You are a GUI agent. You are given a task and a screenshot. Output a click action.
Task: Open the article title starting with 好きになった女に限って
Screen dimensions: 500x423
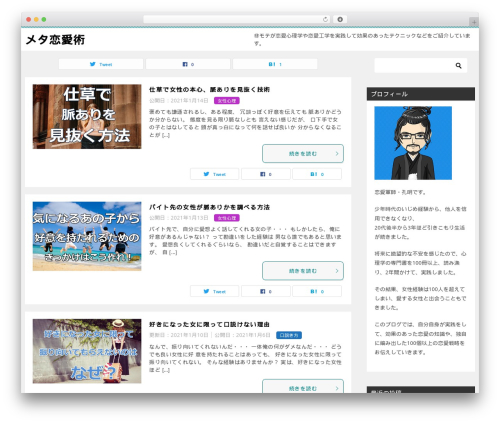coord(209,324)
